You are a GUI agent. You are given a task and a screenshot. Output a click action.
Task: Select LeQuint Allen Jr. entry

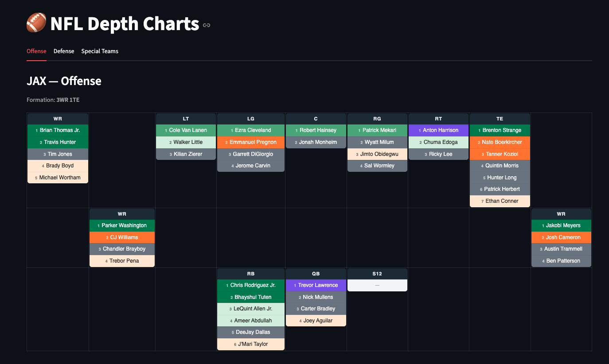click(x=251, y=309)
